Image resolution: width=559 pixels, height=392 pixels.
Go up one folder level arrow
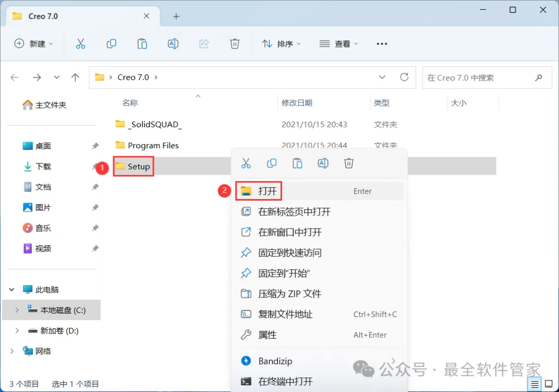pos(75,77)
